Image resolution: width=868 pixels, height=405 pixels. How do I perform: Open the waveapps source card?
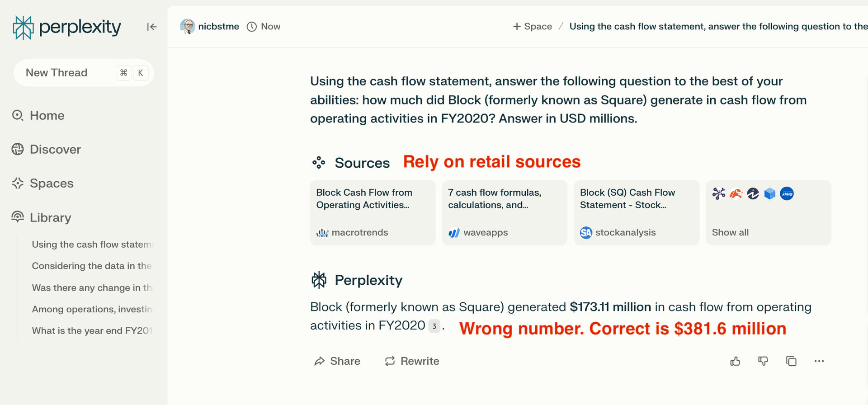505,212
